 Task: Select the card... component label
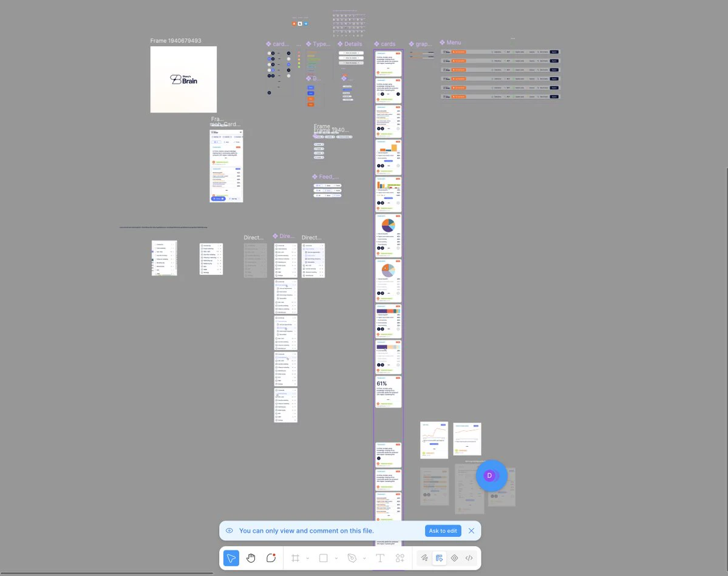pos(277,44)
